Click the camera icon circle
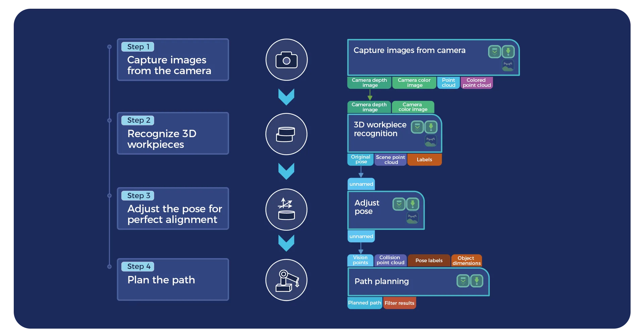 coord(286,60)
